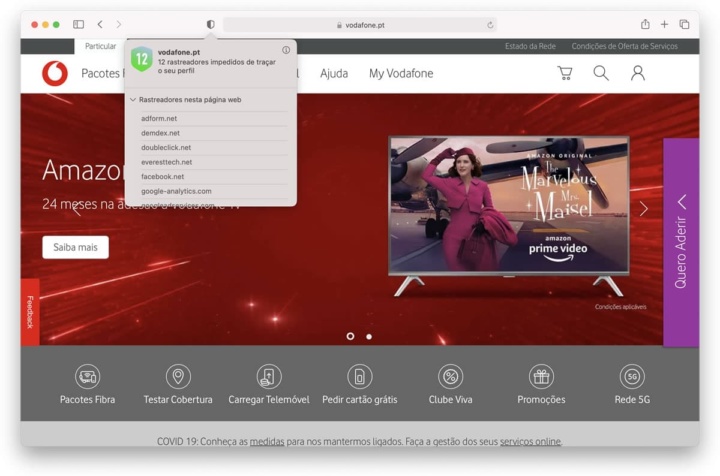Open the shopping cart icon

[565, 73]
